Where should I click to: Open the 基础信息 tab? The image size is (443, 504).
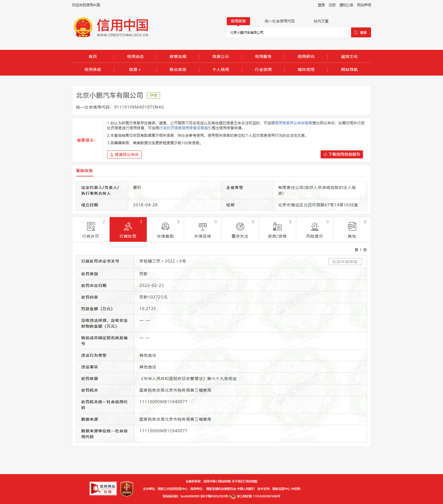click(x=84, y=171)
